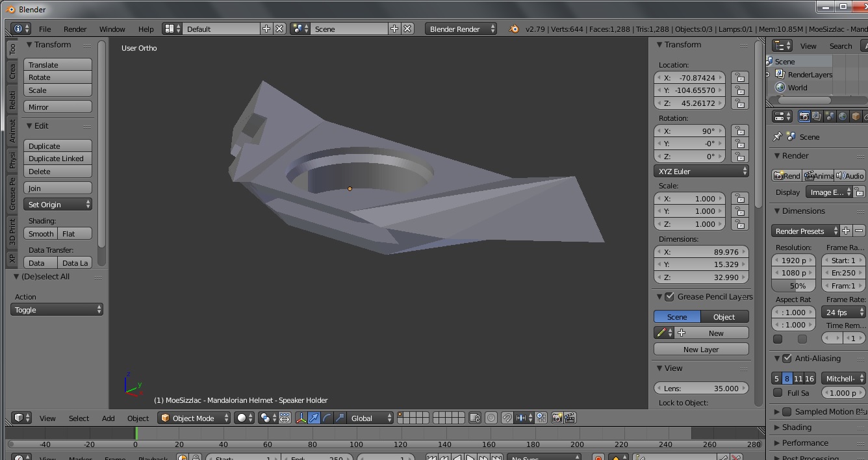Toggle the 3D manipulator widget icon
This screenshot has height=460, width=868.
(x=301, y=418)
